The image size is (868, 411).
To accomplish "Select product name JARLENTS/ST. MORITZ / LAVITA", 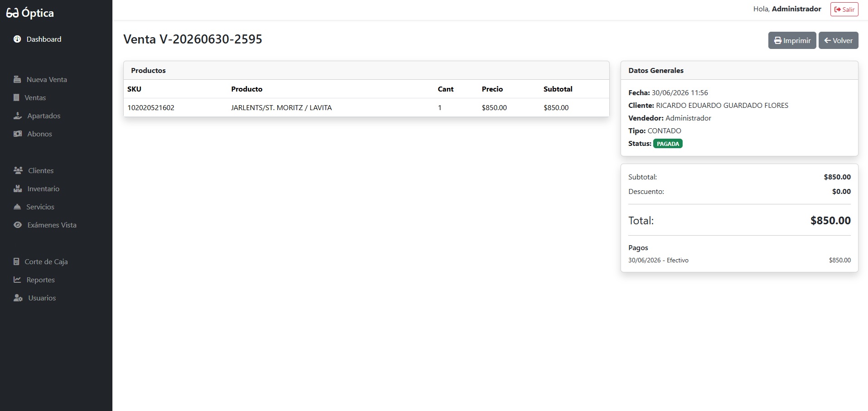I will coord(281,107).
